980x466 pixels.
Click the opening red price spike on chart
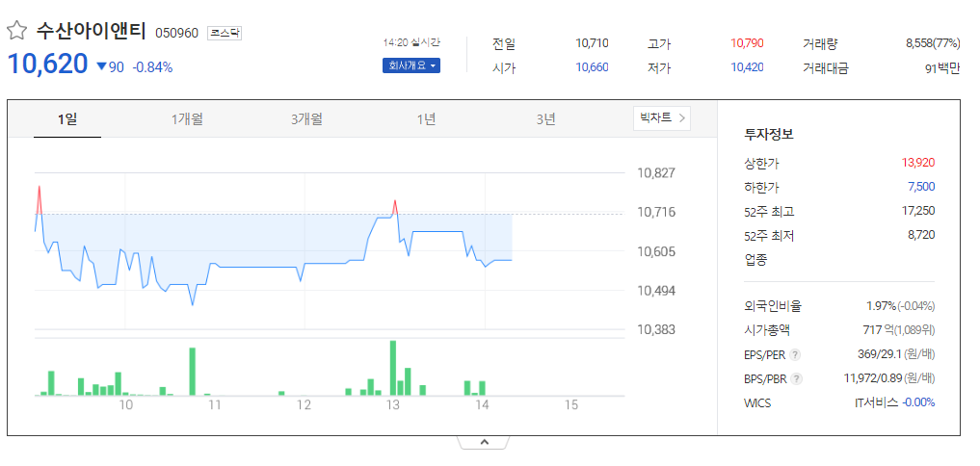(39, 200)
